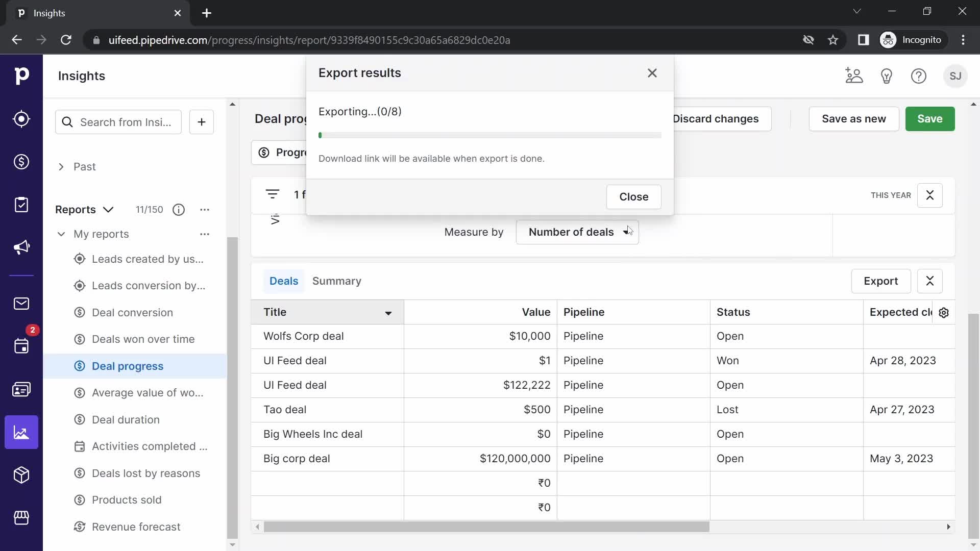
Task: Click the Export button in deals table
Action: 881,281
